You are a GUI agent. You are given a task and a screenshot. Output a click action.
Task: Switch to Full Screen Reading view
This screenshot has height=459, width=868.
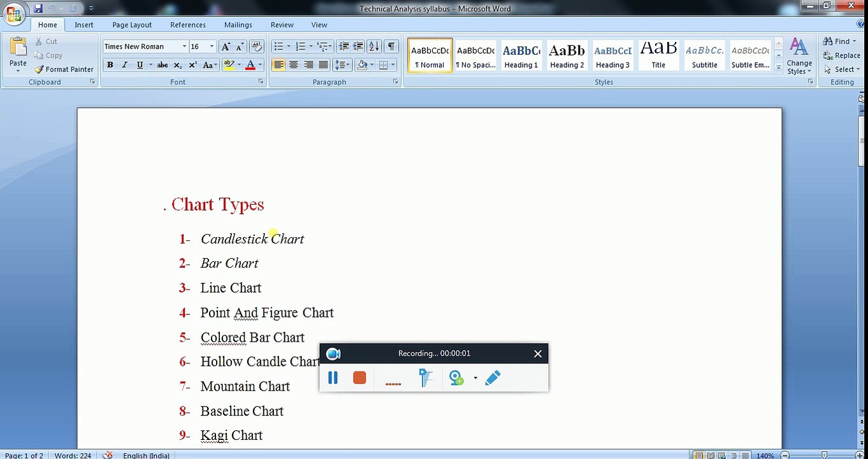[711, 455]
